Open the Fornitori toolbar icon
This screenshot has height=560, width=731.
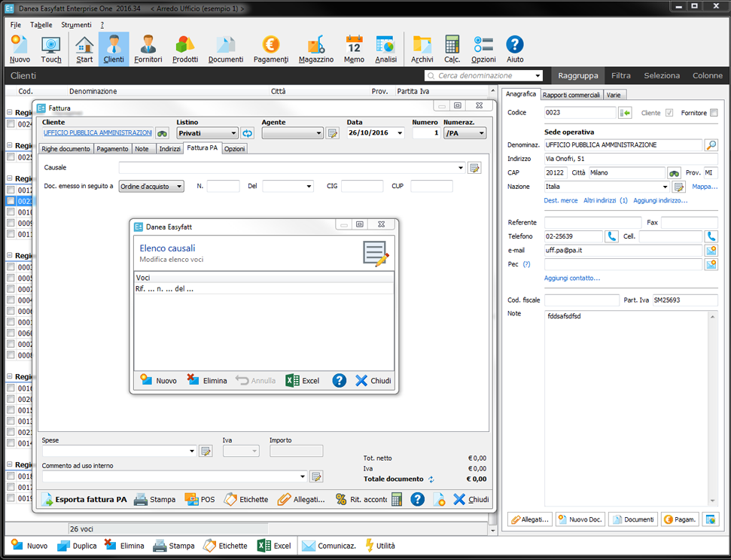tap(148, 49)
